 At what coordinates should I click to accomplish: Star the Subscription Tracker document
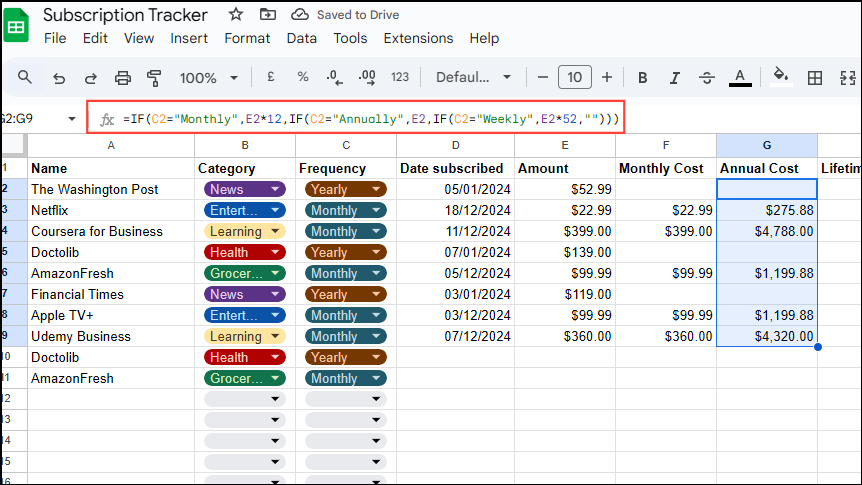[236, 14]
